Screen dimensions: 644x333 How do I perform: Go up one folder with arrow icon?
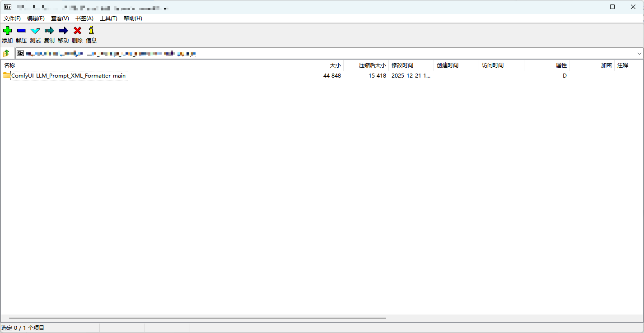coord(6,53)
